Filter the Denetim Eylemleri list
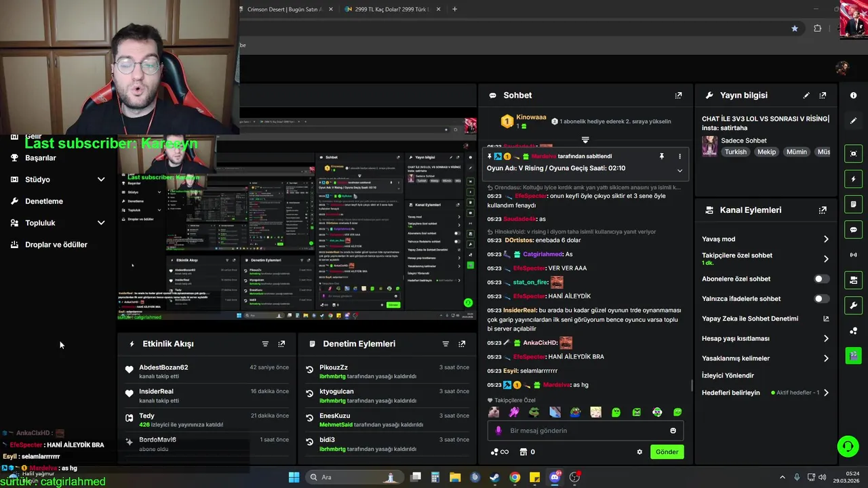 pyautogui.click(x=446, y=344)
